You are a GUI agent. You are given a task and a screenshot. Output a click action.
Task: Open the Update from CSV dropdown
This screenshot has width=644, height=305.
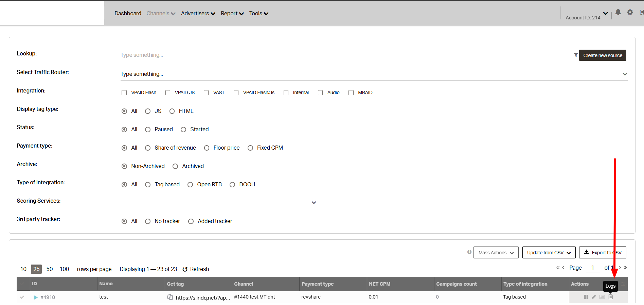(x=549, y=253)
